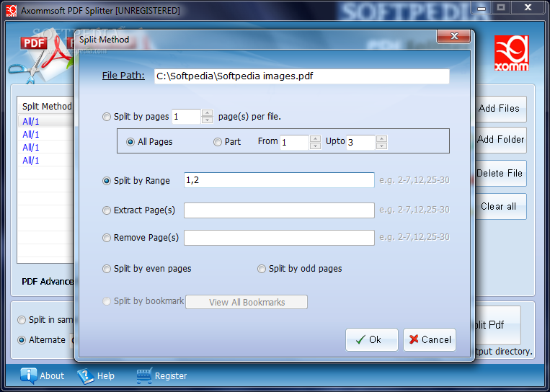Increase the Upto page number
550x392 pixels.
381,138
